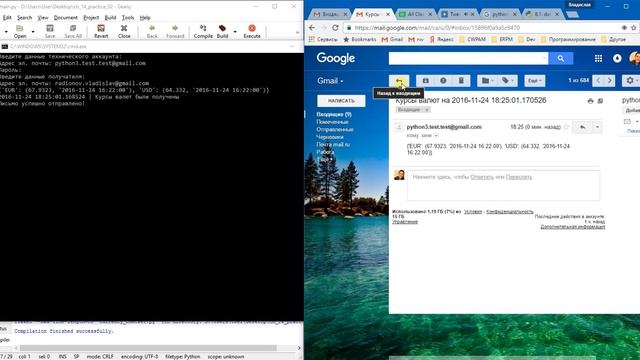Switch to the python search Chrome tab
The height and width of the screenshot is (360, 640).
point(499,14)
